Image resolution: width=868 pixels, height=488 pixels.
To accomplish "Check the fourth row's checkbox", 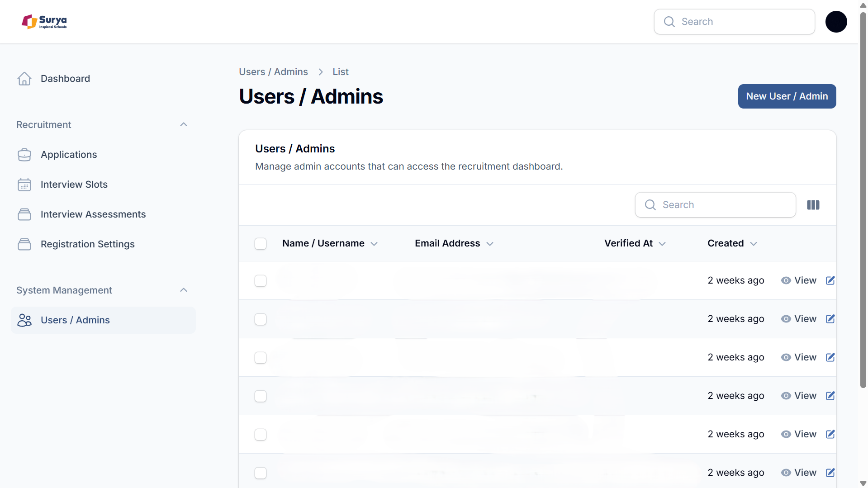I will coord(261,396).
